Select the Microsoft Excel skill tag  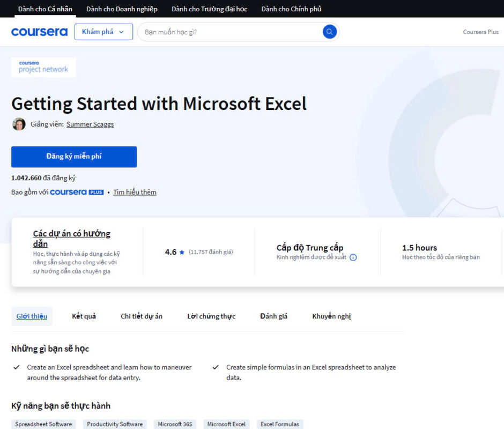(226, 424)
